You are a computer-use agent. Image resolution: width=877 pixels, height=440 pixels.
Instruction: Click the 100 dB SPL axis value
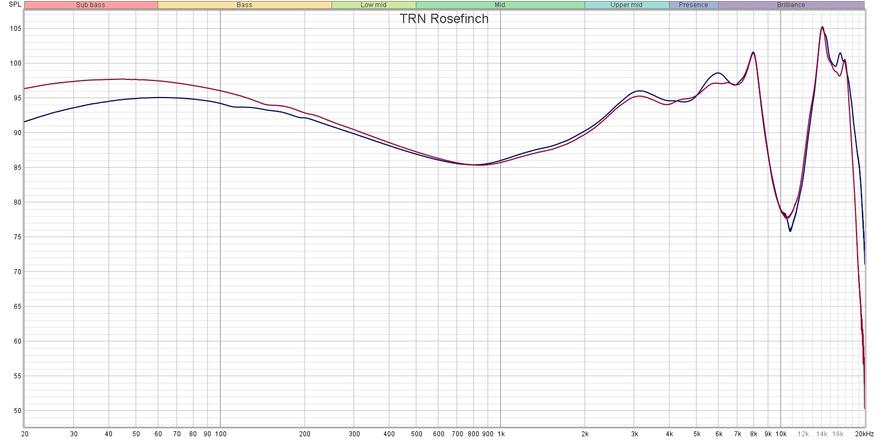click(x=15, y=63)
